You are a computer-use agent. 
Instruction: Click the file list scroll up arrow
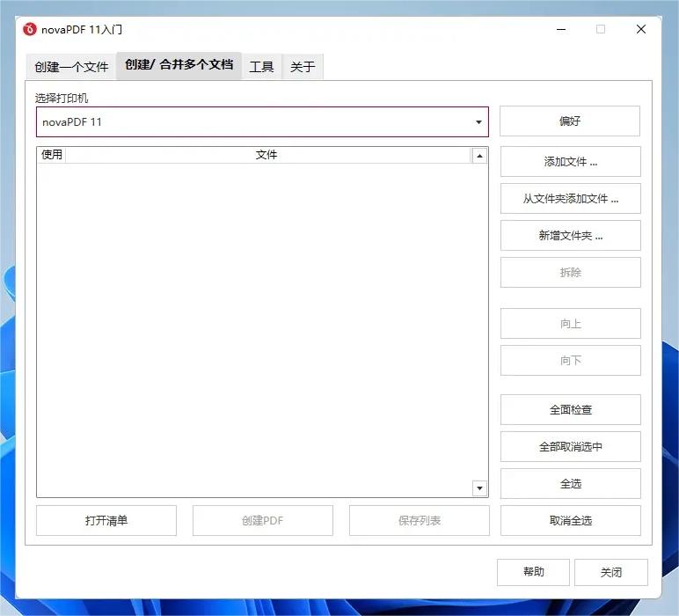point(479,156)
